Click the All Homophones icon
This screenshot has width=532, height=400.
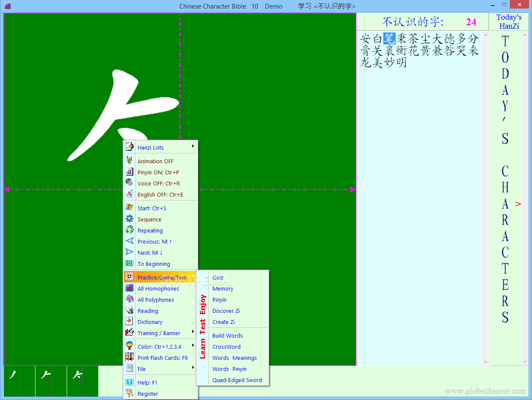[129, 288]
